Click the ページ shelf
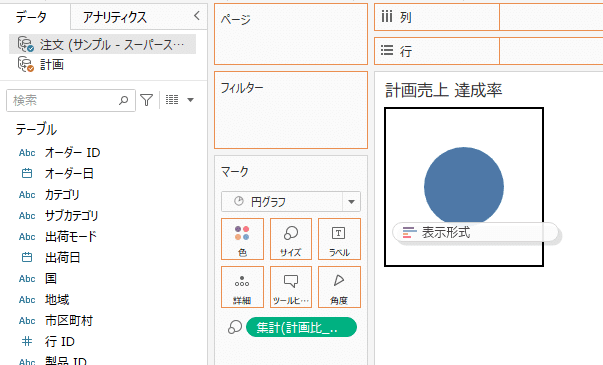603x365 pixels. pos(291,34)
